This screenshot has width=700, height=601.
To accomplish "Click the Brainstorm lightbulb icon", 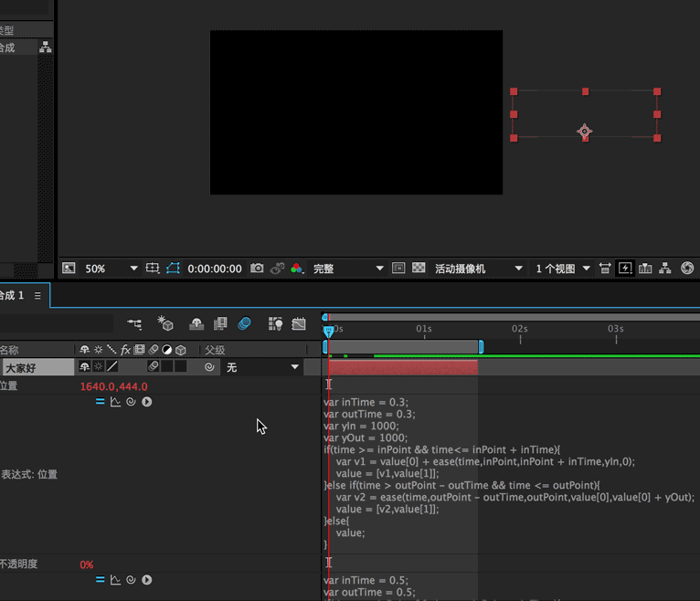I will [275, 323].
